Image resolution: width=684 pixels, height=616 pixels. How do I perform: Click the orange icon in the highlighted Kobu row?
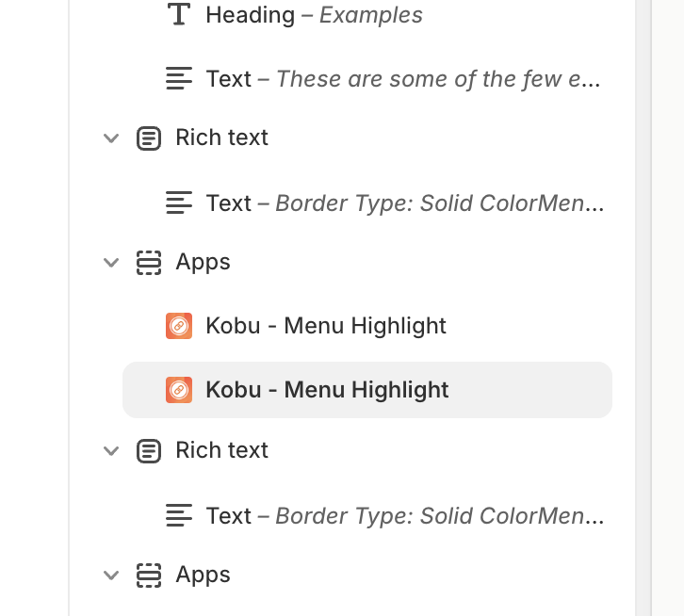click(179, 390)
